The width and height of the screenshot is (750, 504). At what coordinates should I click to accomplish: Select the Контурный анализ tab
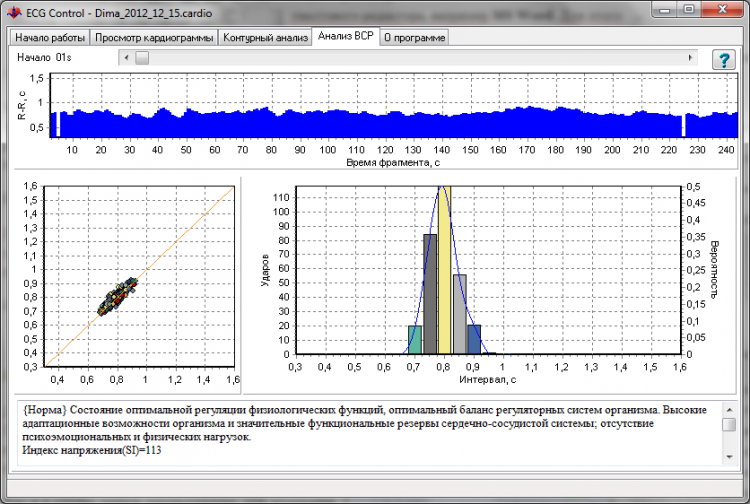[x=264, y=37]
